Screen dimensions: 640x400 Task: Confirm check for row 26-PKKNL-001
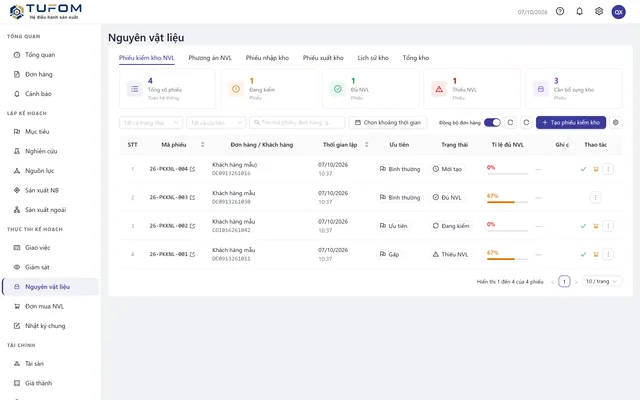[583, 254]
